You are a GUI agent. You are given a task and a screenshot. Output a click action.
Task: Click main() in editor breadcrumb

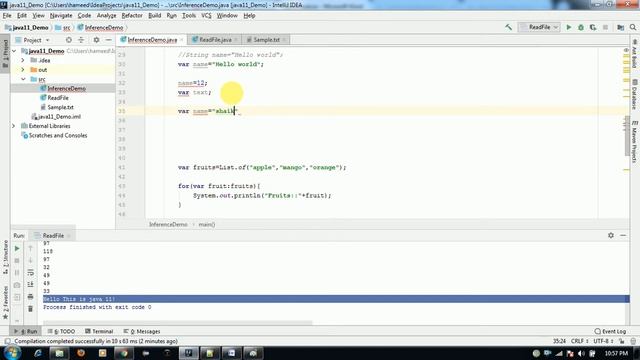pos(207,224)
